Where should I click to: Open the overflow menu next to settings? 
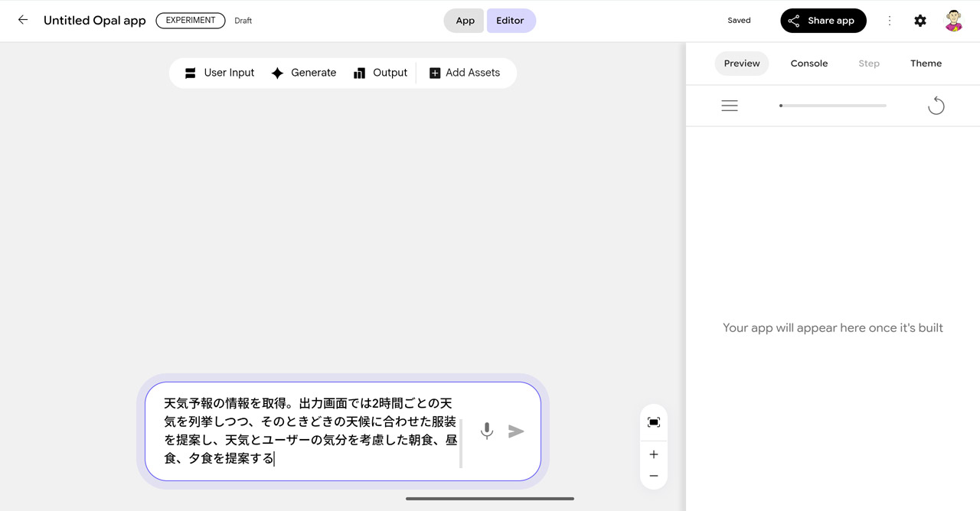[x=890, y=21]
